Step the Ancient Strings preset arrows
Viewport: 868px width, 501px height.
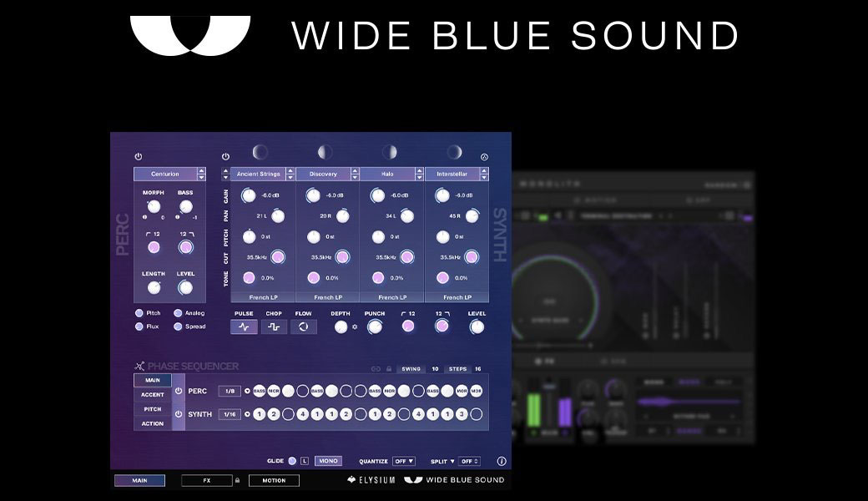[x=290, y=174]
